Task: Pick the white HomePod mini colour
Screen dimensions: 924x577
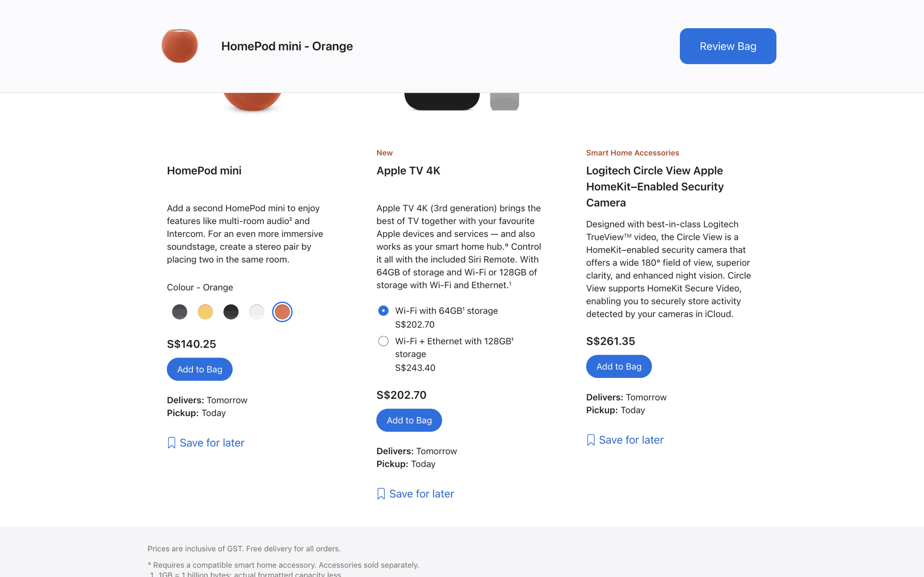Action: [257, 312]
